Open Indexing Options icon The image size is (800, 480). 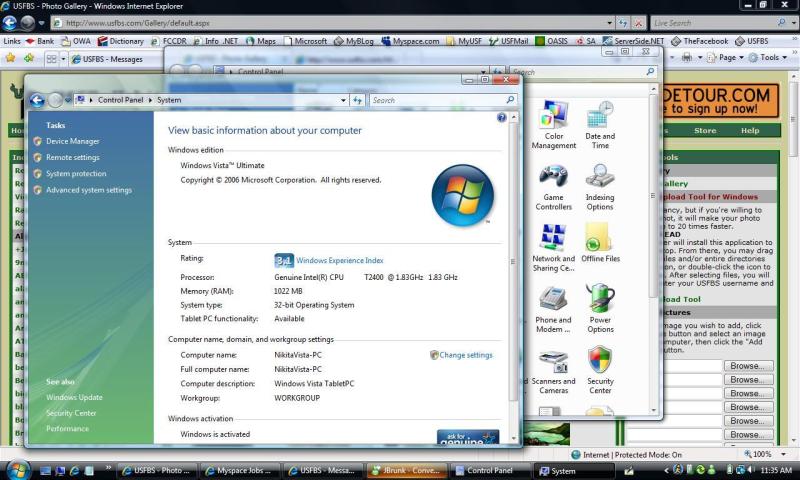tap(600, 187)
